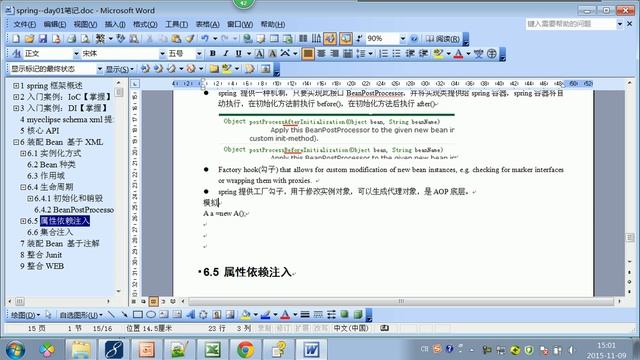
Task: Apply yellow text highlight color
Action: tap(438, 53)
